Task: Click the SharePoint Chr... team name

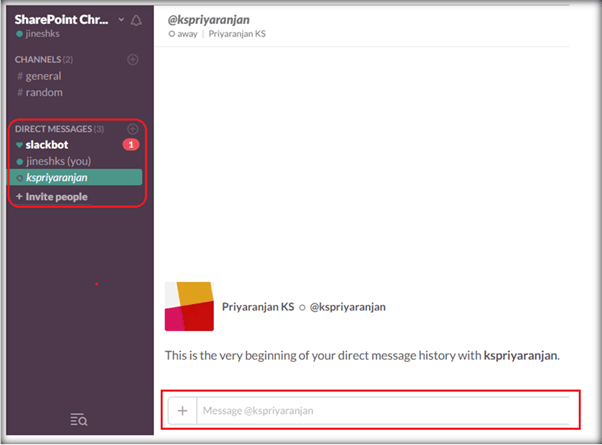Action: [61, 19]
